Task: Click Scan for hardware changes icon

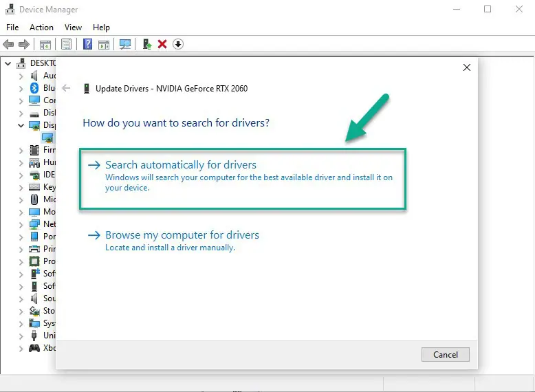Action: pyautogui.click(x=125, y=44)
